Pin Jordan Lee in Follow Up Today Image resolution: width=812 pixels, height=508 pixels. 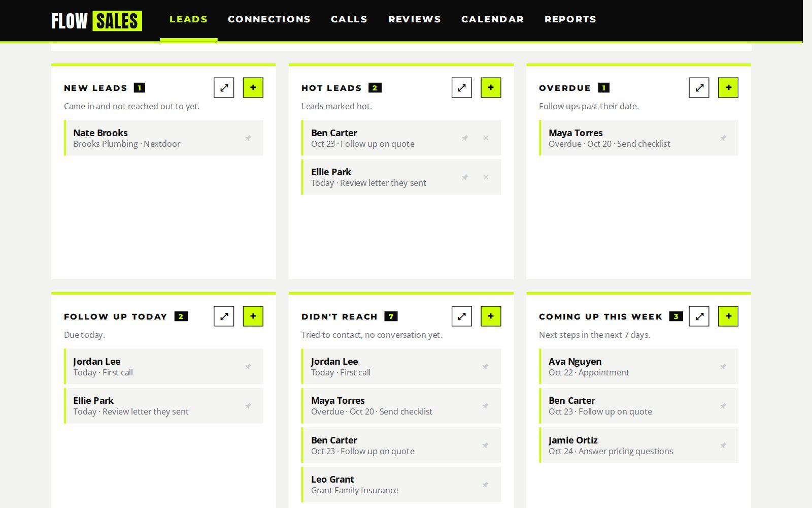pyautogui.click(x=248, y=366)
